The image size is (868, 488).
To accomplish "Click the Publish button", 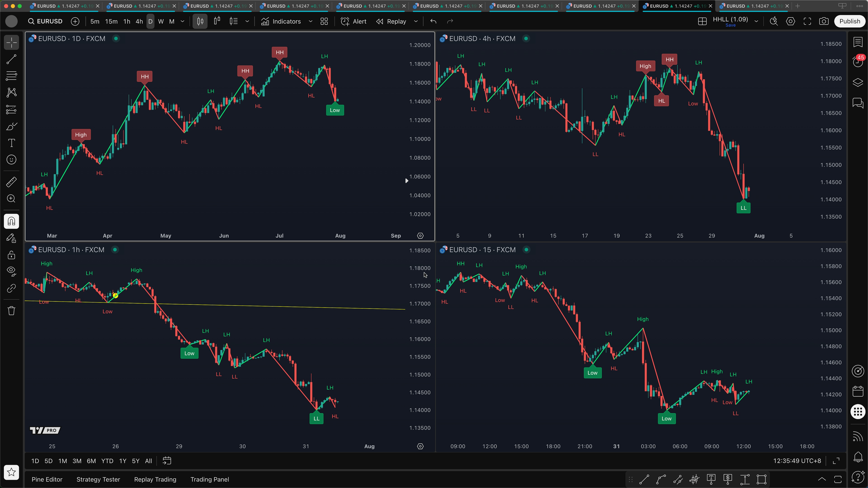I will 849,21.
